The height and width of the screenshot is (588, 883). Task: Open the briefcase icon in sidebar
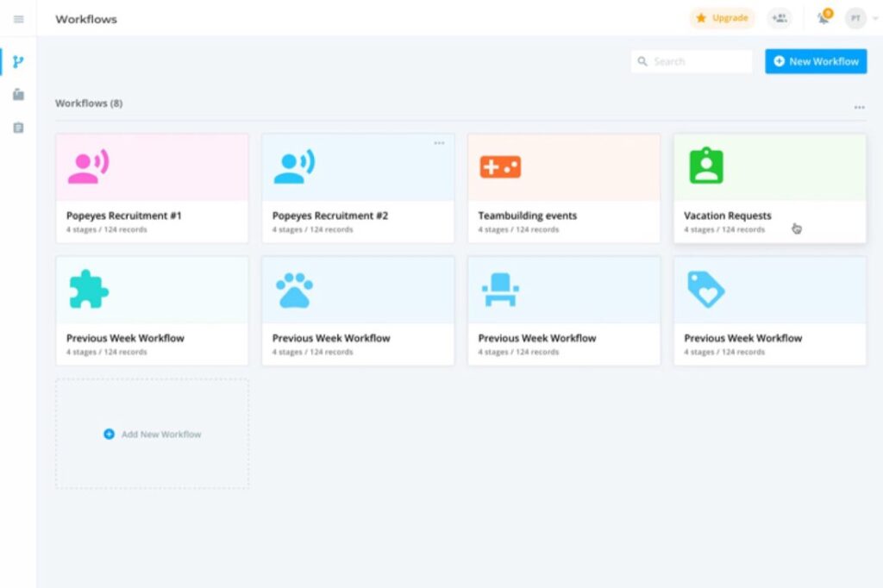point(19,95)
